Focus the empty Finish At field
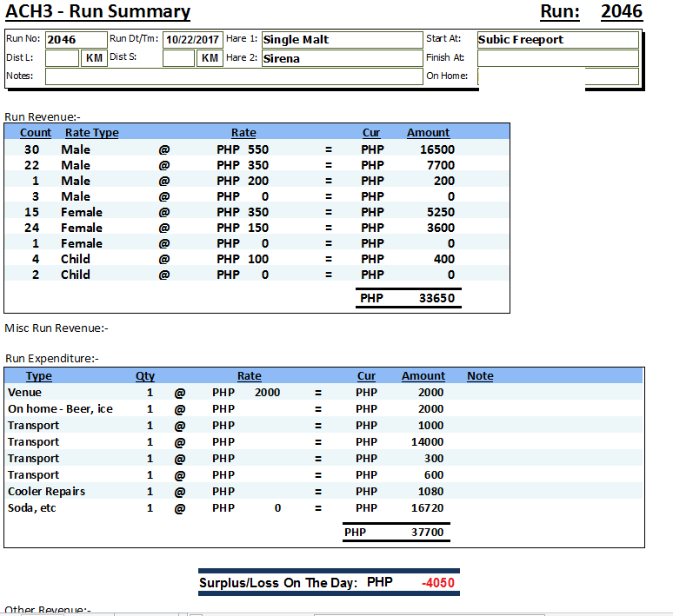This screenshot has width=673, height=616. pos(557,58)
